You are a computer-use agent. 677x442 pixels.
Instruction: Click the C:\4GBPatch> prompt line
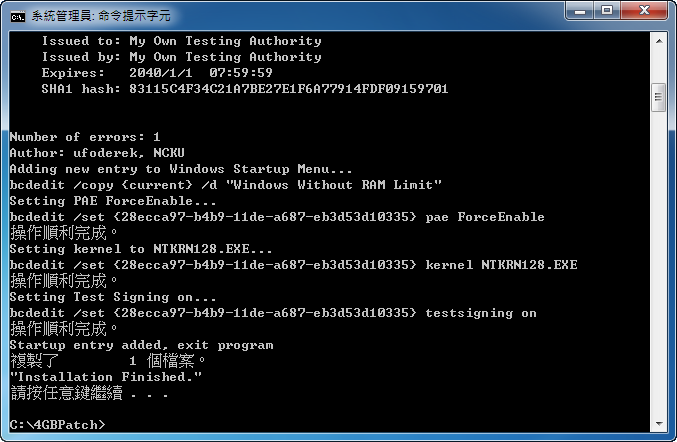coord(57,425)
